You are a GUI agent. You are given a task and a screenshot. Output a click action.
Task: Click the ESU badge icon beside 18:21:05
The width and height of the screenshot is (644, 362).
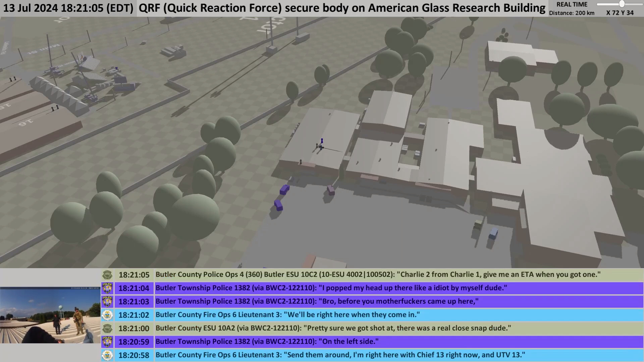(107, 275)
